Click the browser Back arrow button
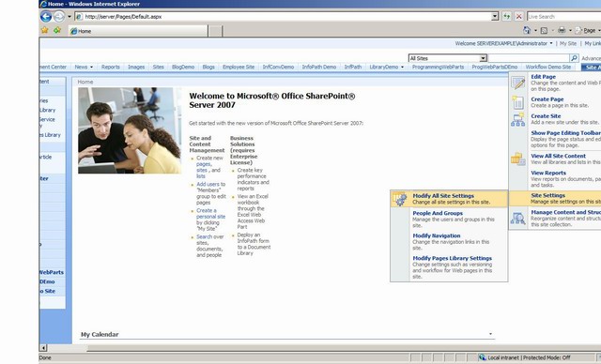 coord(46,17)
